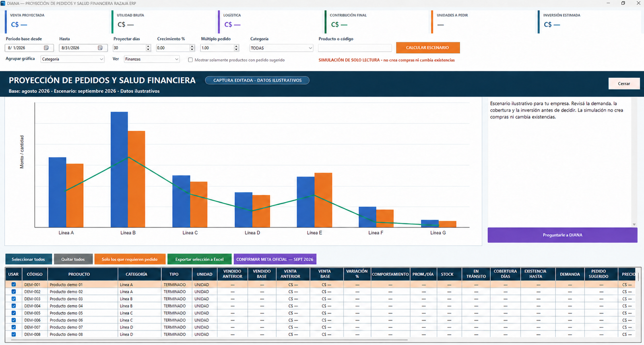Click the DEMANDA column header

(x=570, y=274)
